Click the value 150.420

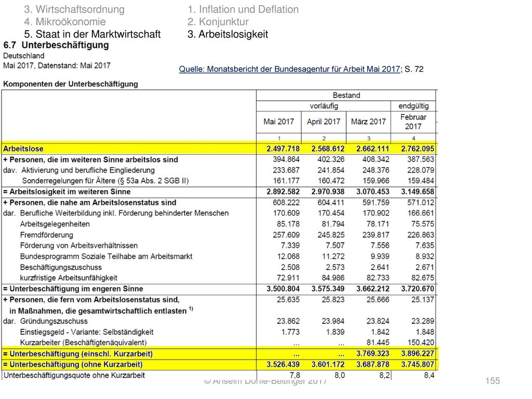click(421, 343)
